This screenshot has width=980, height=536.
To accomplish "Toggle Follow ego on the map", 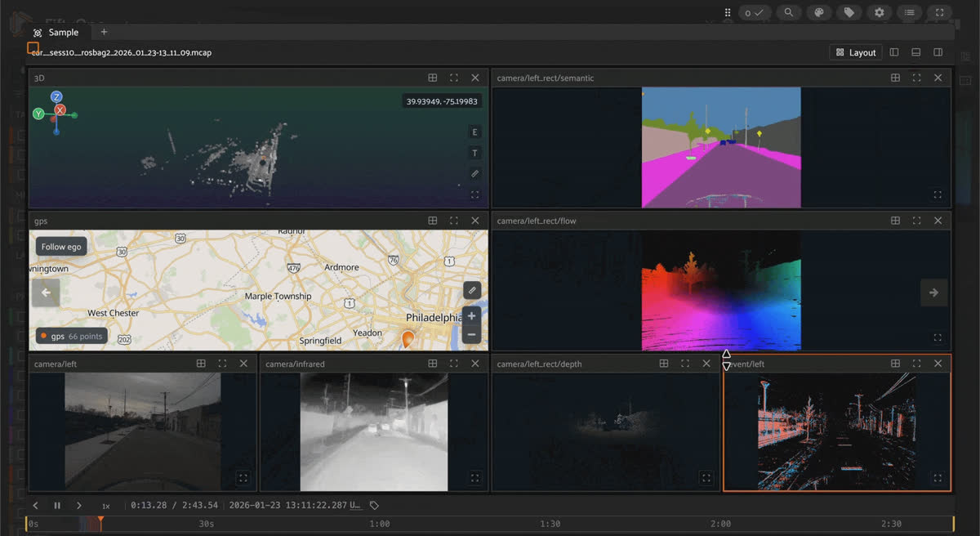I will (x=61, y=247).
